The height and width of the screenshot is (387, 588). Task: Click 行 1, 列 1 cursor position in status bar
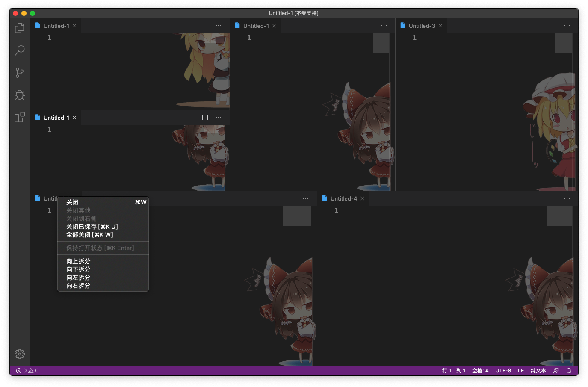(454, 371)
